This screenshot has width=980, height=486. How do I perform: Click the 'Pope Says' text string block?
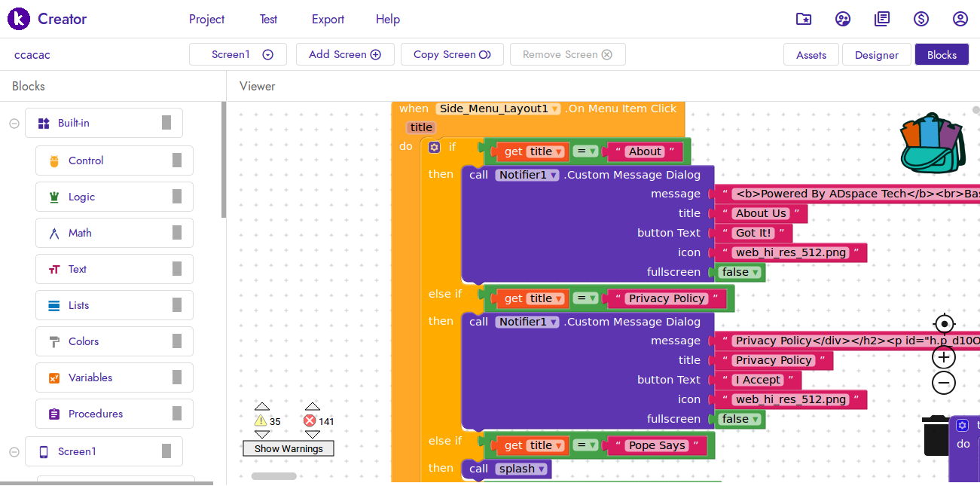point(657,445)
